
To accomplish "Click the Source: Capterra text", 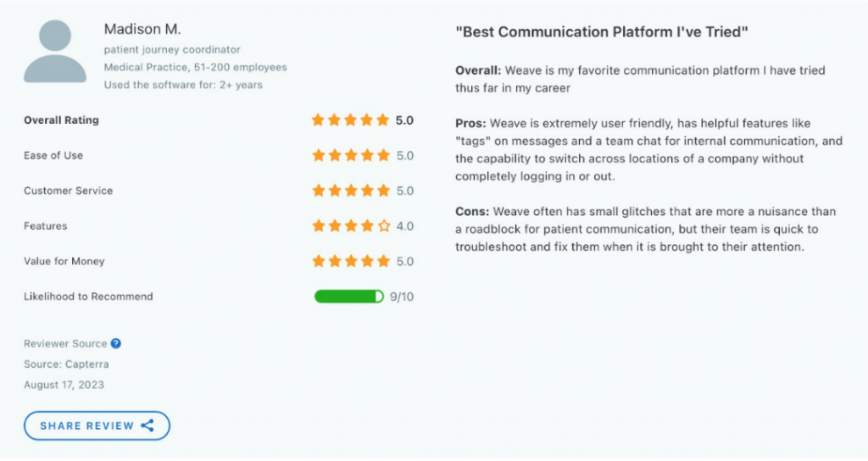I will (66, 364).
